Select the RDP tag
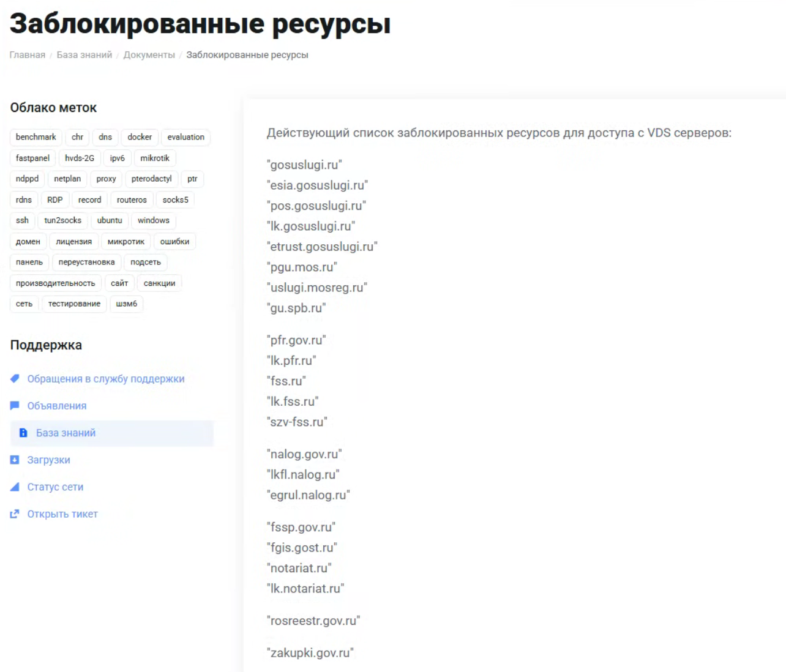 tap(55, 200)
